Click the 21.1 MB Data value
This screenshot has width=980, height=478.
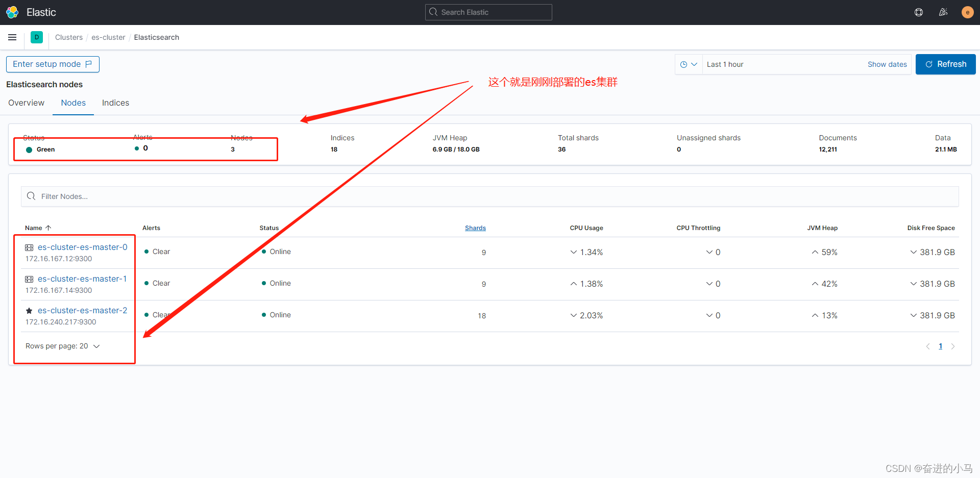pyautogui.click(x=946, y=149)
